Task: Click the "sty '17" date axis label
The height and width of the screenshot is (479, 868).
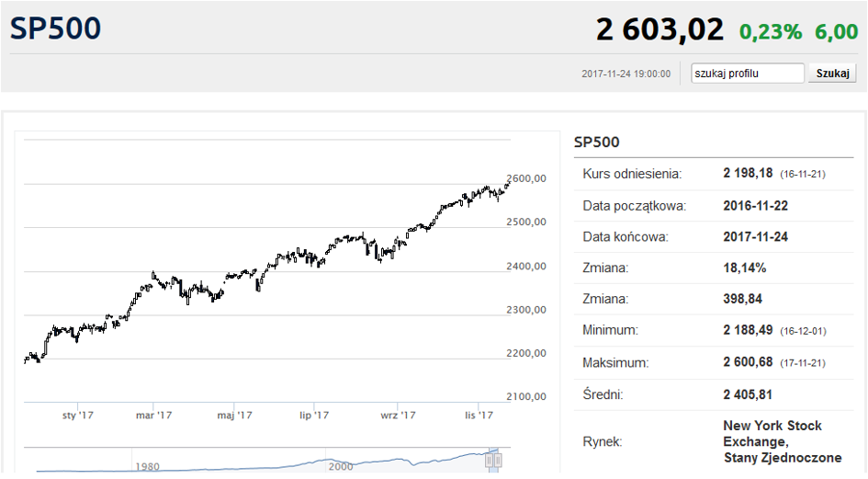Action: click(x=77, y=415)
